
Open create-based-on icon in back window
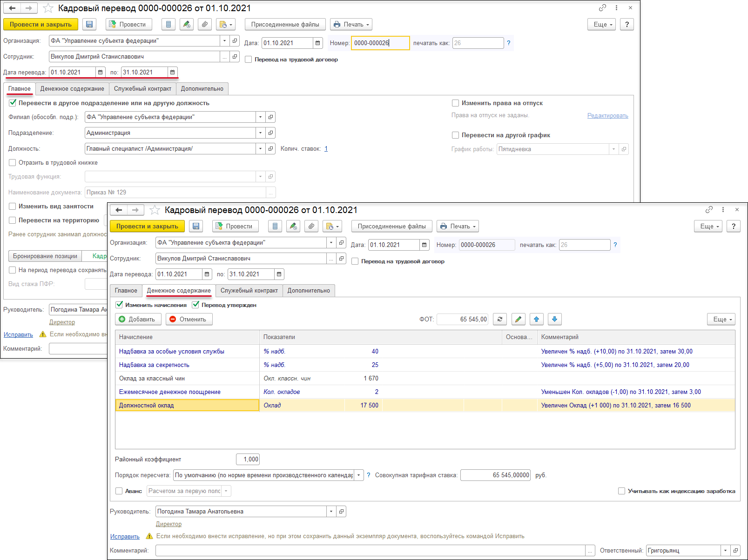click(226, 24)
